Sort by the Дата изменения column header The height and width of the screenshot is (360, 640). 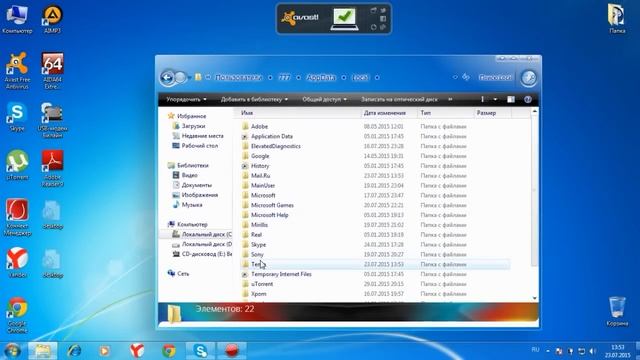point(389,113)
